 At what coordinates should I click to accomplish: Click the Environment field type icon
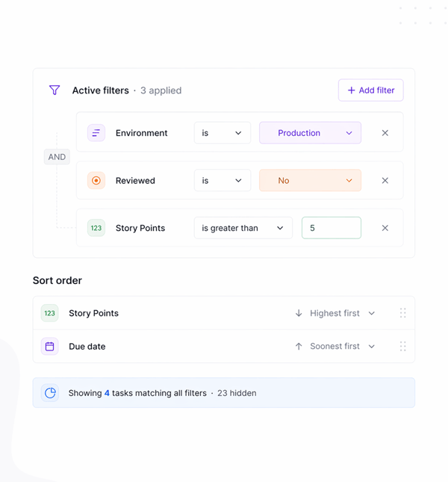(x=96, y=133)
